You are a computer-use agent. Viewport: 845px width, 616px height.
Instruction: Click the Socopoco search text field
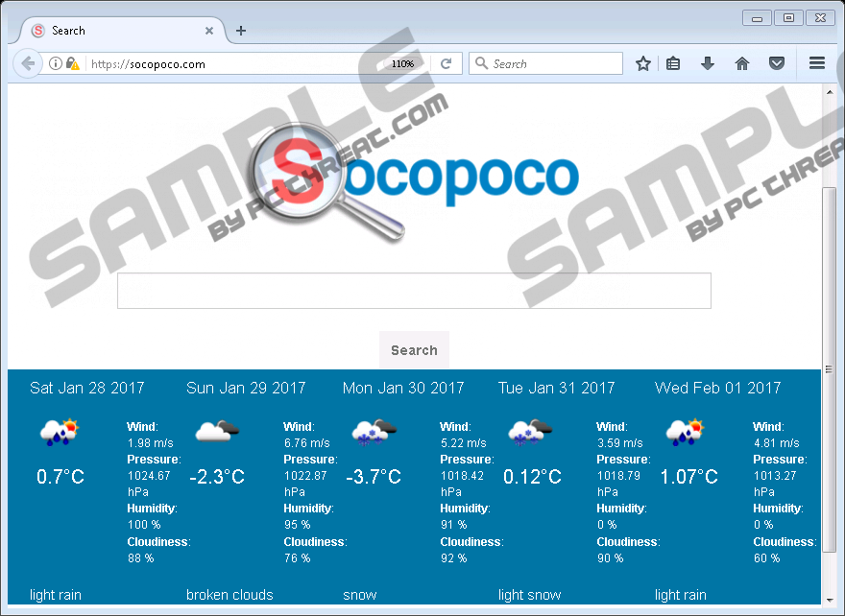point(414,291)
